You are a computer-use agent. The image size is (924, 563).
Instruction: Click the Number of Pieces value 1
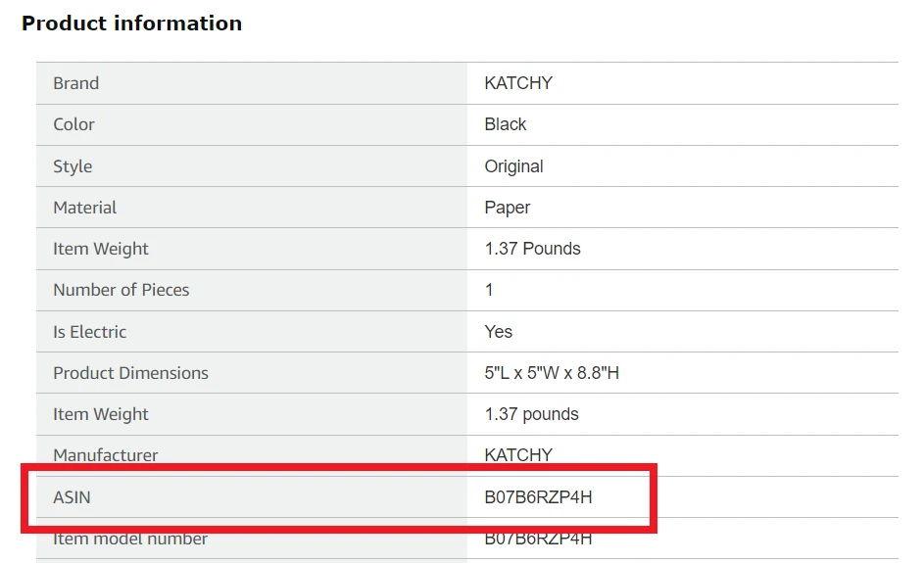(x=489, y=290)
